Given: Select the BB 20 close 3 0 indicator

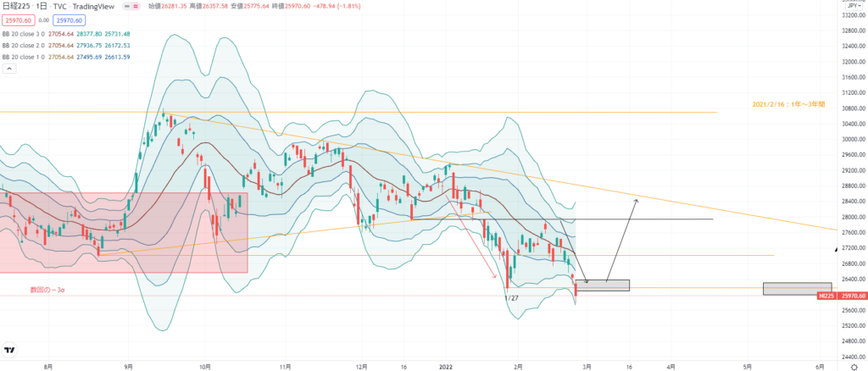Looking at the screenshot, I should tap(24, 34).
